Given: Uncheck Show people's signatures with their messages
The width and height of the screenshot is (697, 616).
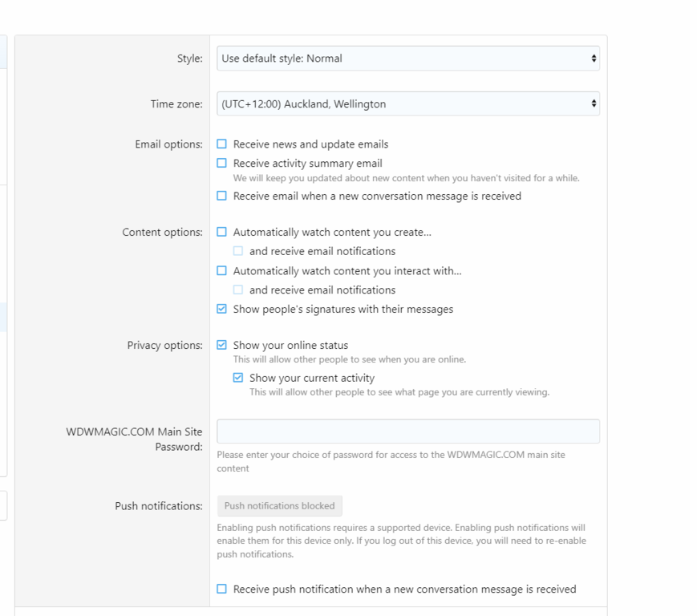Looking at the screenshot, I should [222, 310].
